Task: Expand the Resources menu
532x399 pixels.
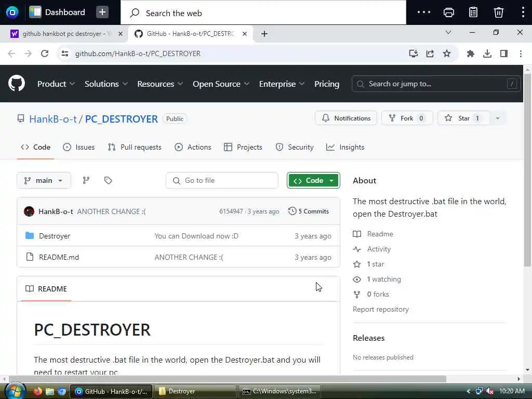Action: point(160,84)
